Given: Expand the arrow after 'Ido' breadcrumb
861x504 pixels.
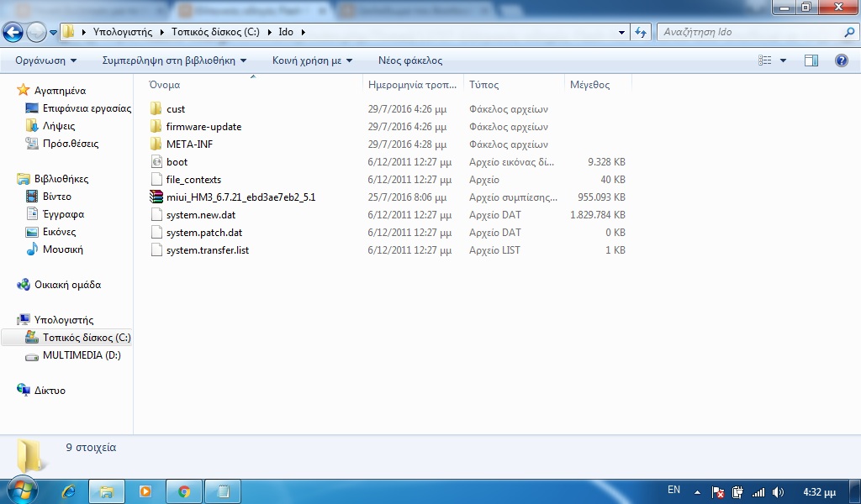Looking at the screenshot, I should 303,32.
